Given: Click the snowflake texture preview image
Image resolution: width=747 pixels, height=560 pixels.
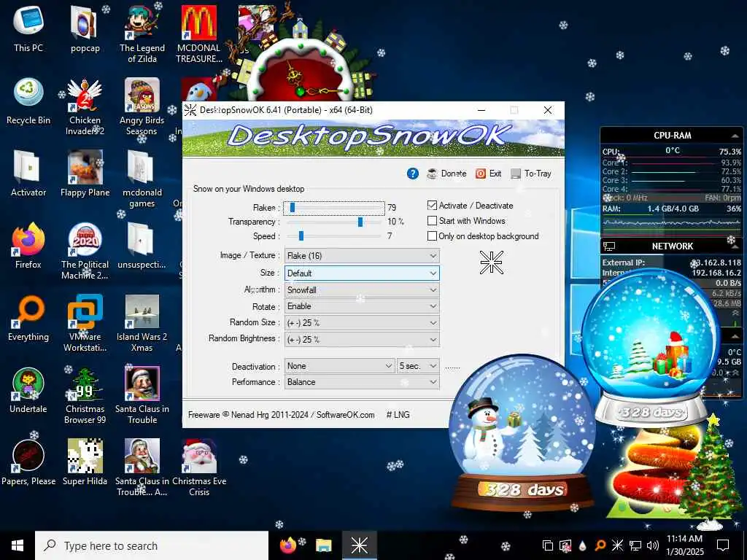Looking at the screenshot, I should (x=491, y=262).
